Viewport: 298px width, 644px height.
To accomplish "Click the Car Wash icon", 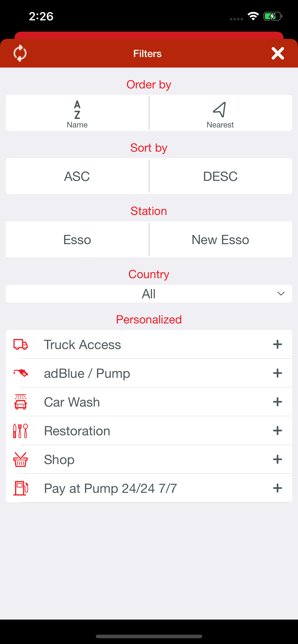I will [x=20, y=402].
